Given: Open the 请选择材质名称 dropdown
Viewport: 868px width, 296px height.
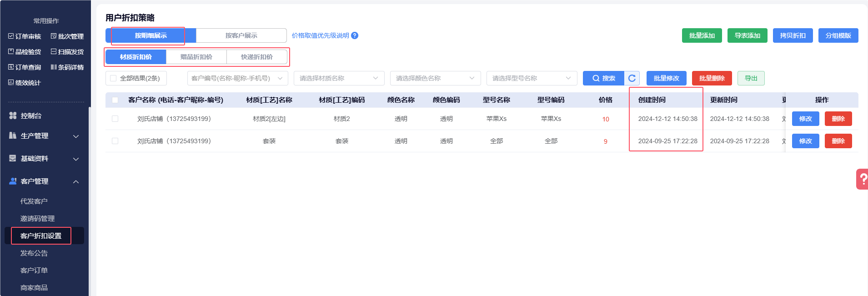Looking at the screenshot, I should [339, 78].
